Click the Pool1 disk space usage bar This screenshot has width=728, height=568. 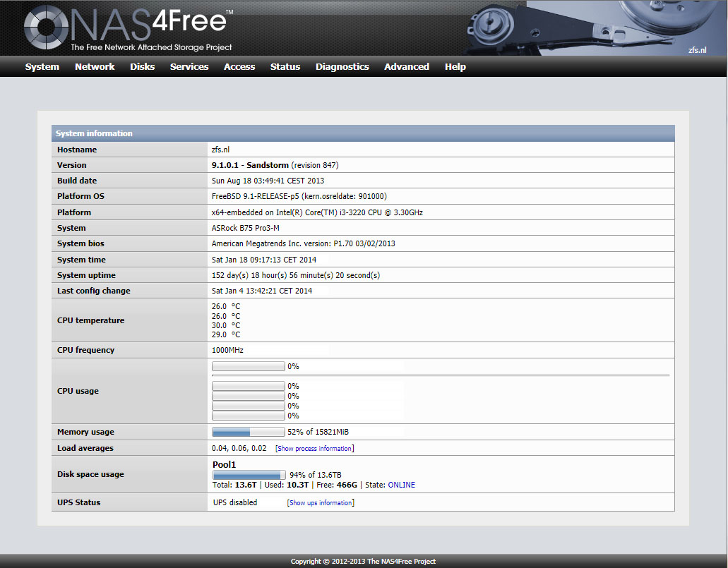point(249,476)
